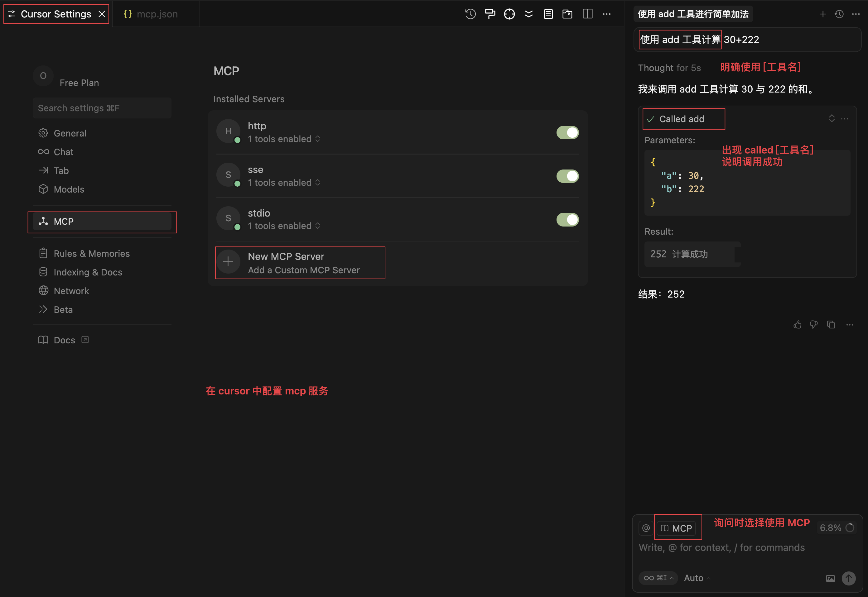Click the paint roller toolbar icon
This screenshot has height=597, width=868.
click(490, 14)
